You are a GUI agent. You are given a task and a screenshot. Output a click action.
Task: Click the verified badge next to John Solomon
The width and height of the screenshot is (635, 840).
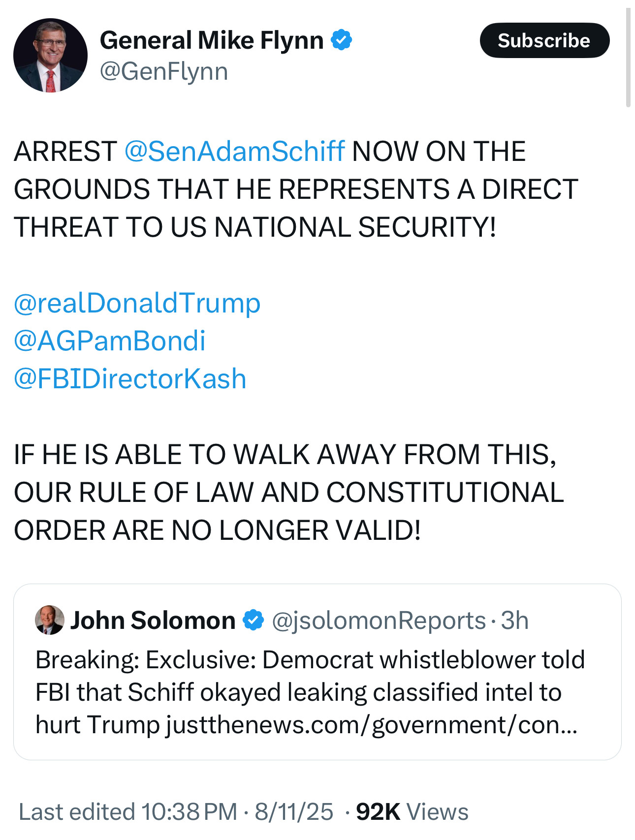254,620
